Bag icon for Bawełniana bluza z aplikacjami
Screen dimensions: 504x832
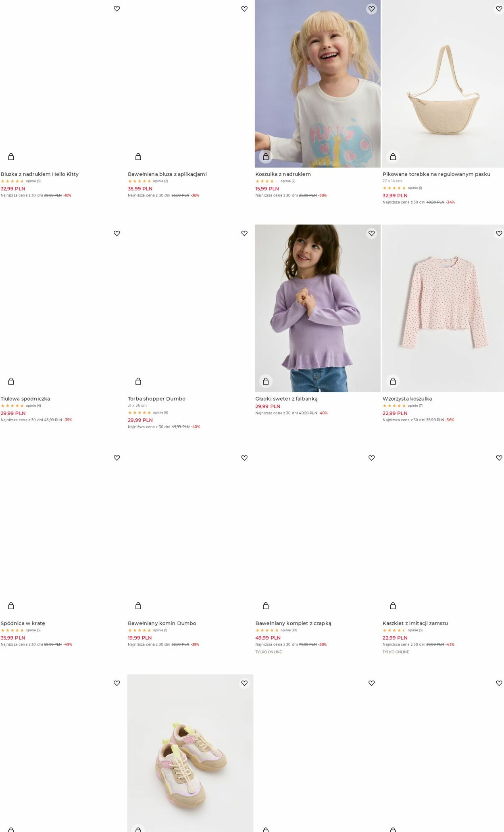[x=138, y=157]
